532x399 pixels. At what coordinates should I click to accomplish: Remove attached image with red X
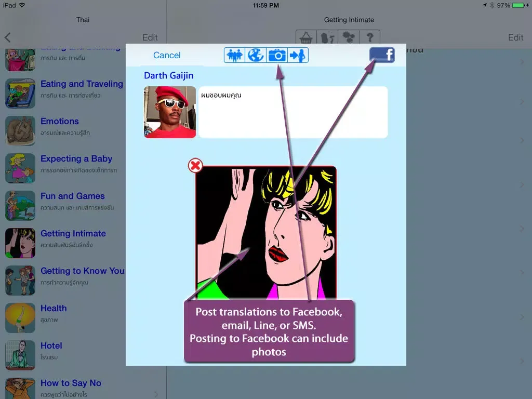[195, 166]
